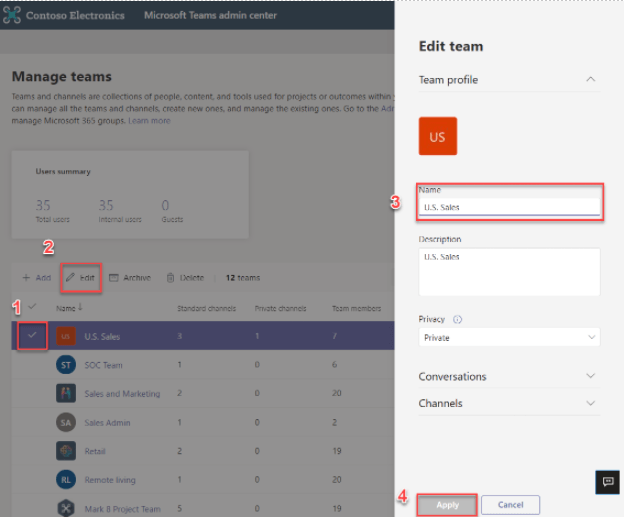Expand the Channels section

pos(591,403)
